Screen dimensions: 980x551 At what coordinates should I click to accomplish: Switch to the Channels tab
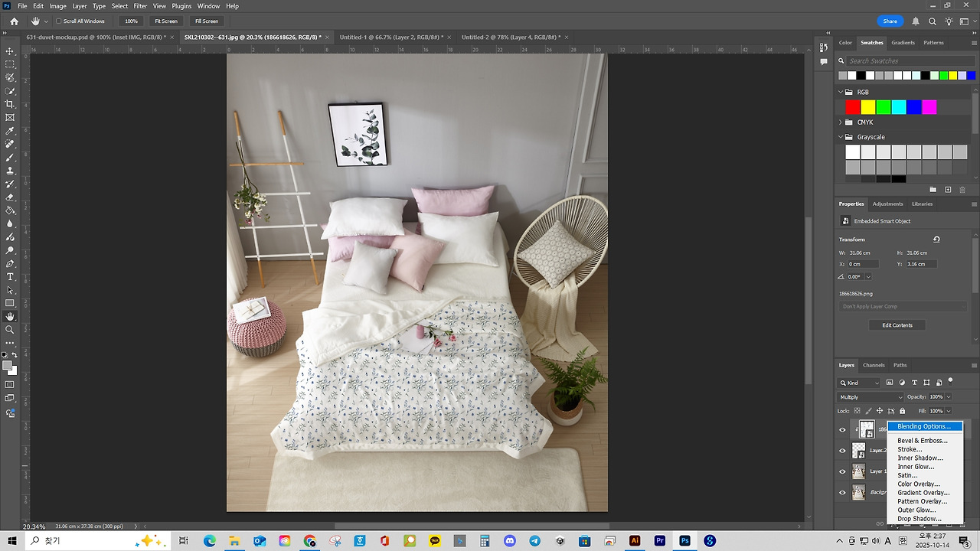pos(873,365)
